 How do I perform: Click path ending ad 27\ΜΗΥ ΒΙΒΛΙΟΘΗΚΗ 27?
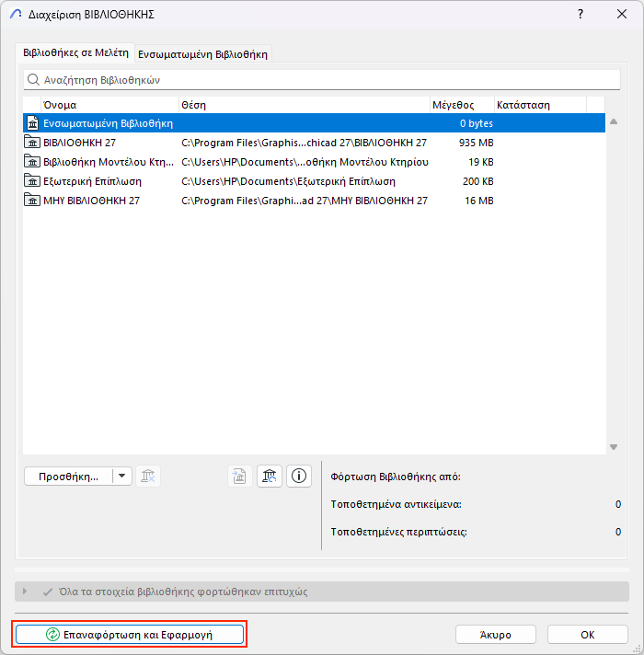click(305, 201)
